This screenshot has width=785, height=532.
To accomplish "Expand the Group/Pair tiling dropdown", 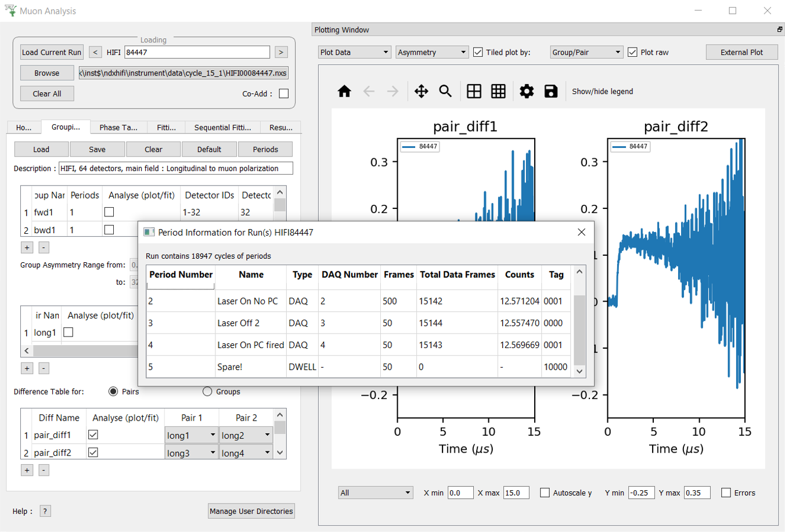I will coord(586,52).
